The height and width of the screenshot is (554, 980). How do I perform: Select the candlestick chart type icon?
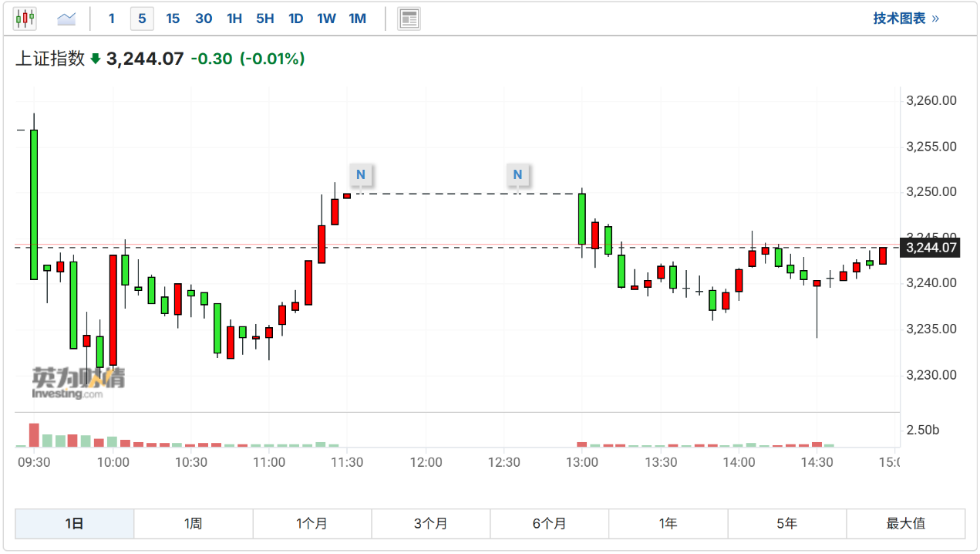[x=25, y=18]
